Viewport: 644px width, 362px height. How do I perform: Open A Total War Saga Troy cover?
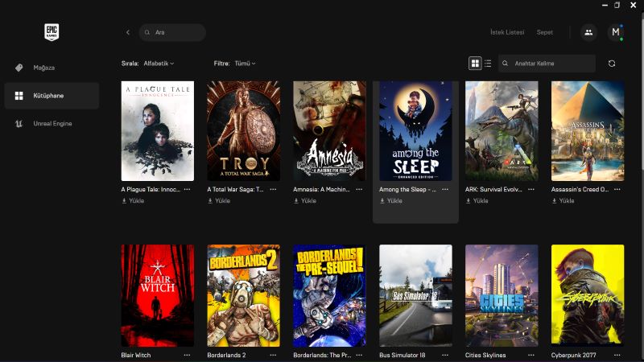point(244,131)
